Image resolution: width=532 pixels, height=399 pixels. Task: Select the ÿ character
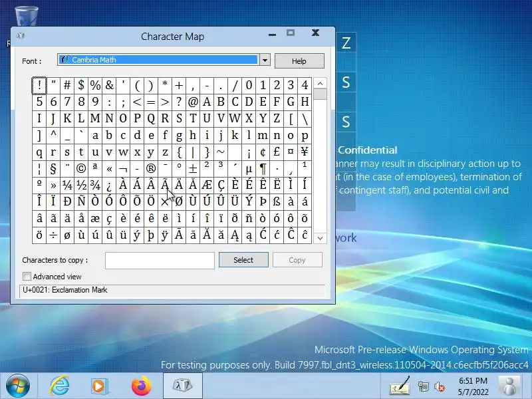(165, 235)
